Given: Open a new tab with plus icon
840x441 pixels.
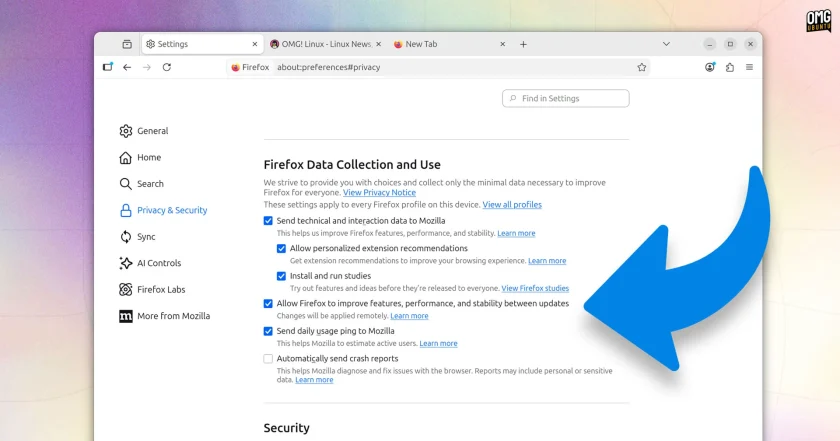Looking at the screenshot, I should [x=523, y=44].
